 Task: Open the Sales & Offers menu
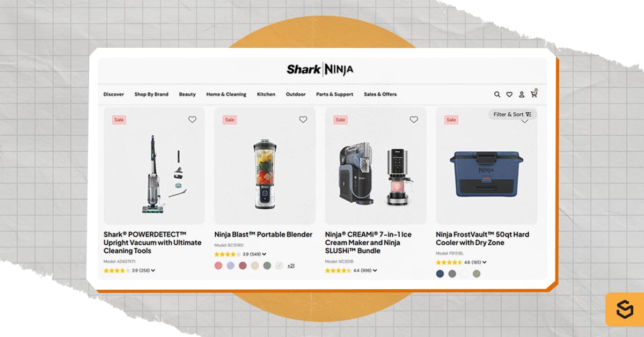(x=380, y=94)
